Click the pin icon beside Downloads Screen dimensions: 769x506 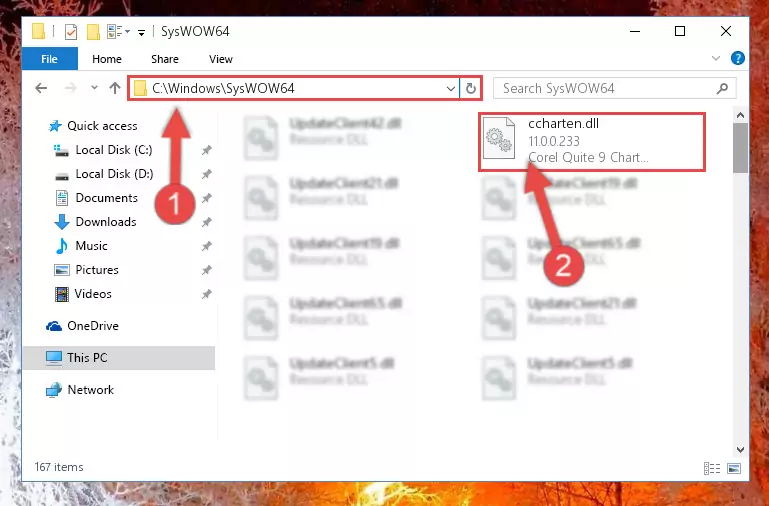[207, 222]
